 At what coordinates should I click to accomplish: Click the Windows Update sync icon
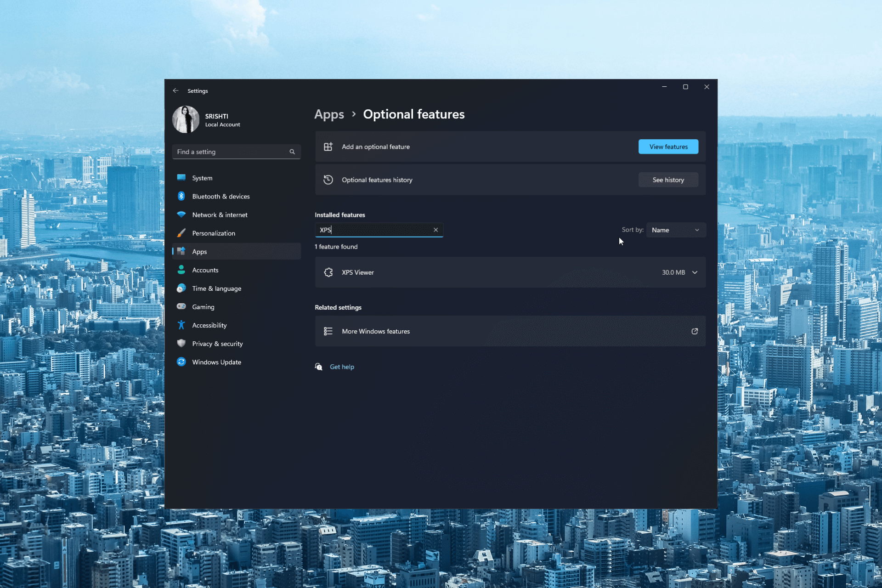point(181,362)
